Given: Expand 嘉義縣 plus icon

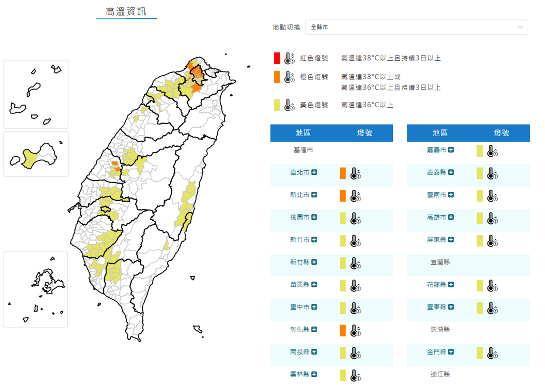Looking at the screenshot, I should 451,172.
